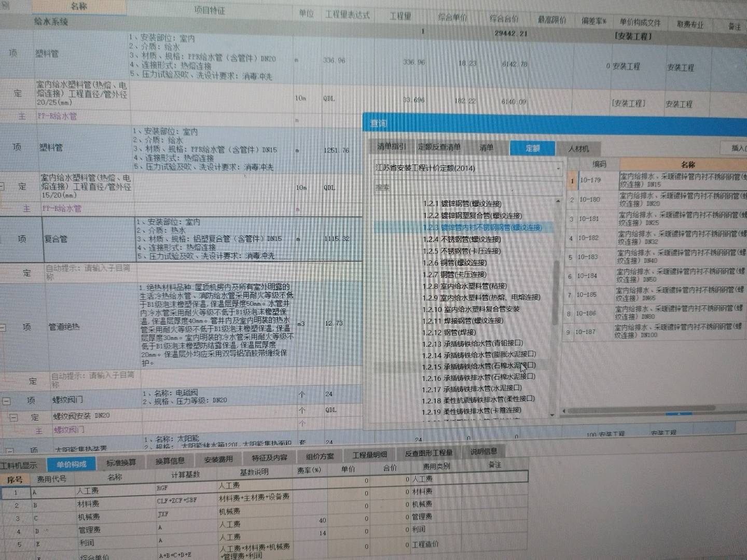Select the 清单 tab in query dialog
Viewport: 747px width, 560px height.
486,148
